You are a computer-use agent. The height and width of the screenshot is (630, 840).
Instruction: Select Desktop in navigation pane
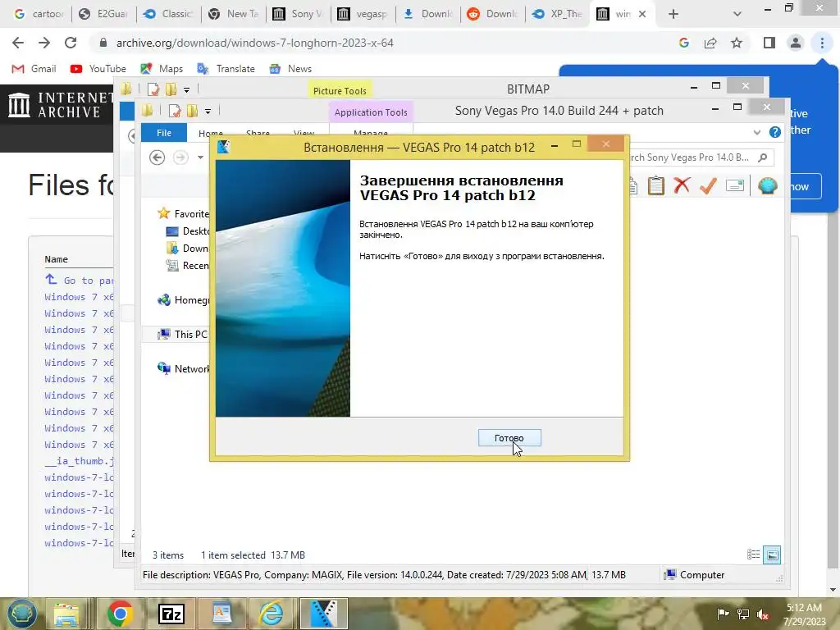188,231
